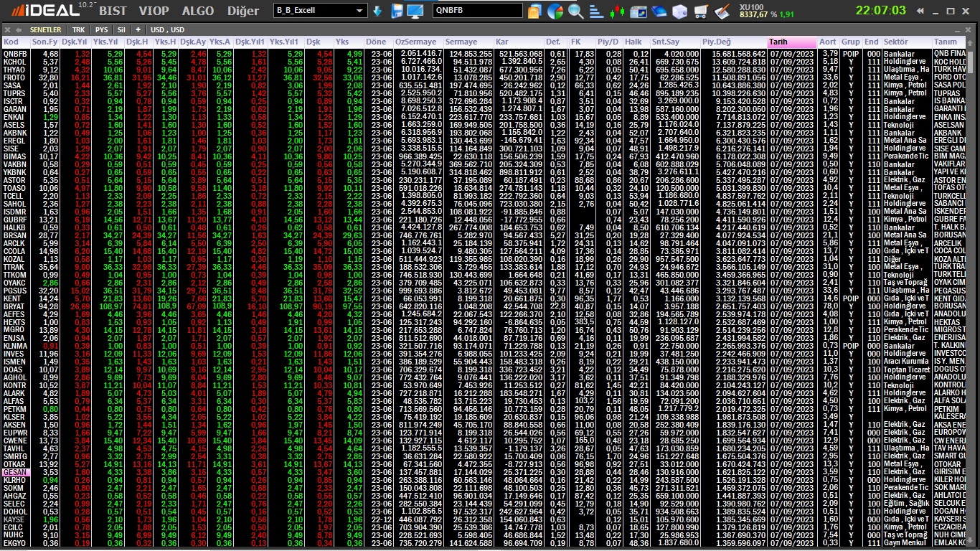Screen dimensions: 980x551
Task: Click the blue book icon
Action: 659,11
